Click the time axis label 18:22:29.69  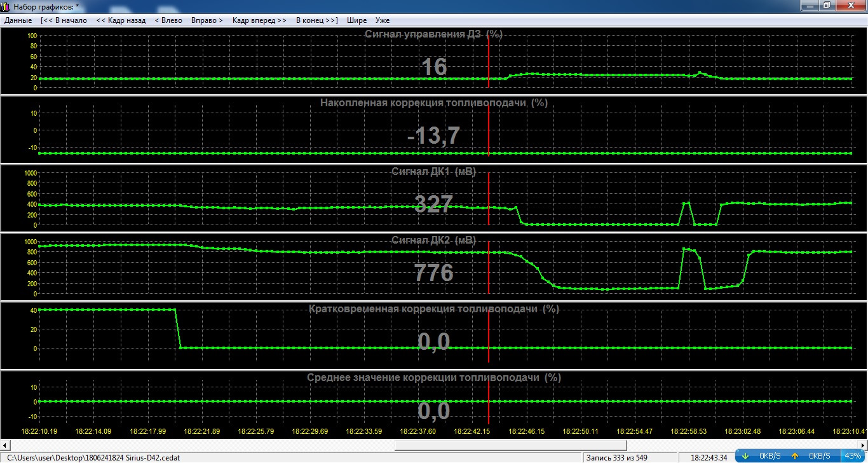pos(310,431)
